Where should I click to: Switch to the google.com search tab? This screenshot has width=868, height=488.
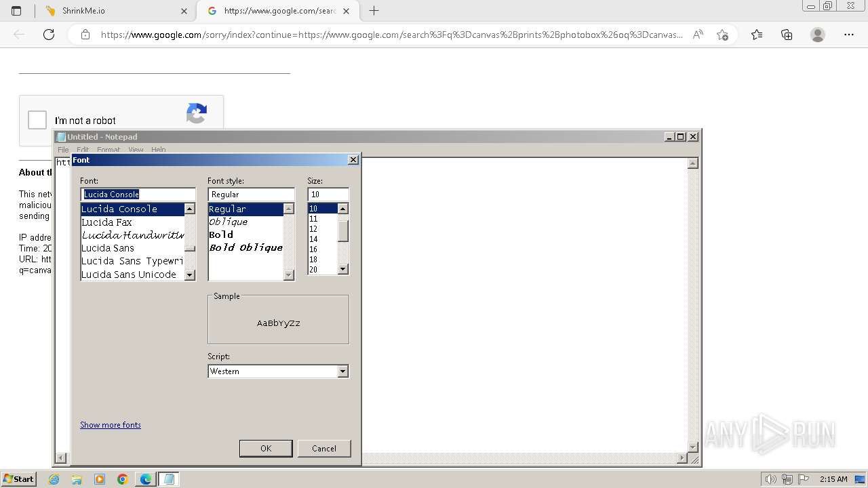[278, 11]
